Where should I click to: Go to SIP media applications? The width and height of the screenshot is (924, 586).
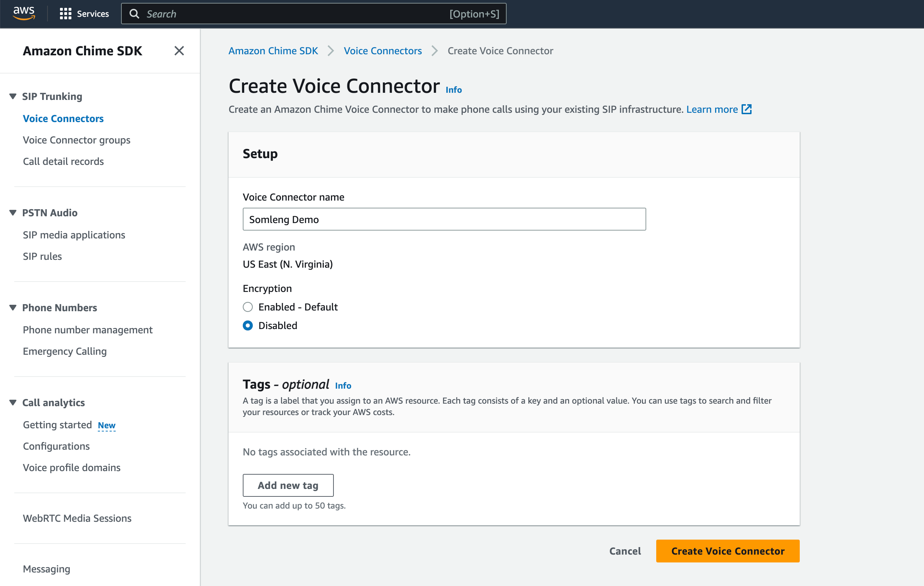[74, 235]
